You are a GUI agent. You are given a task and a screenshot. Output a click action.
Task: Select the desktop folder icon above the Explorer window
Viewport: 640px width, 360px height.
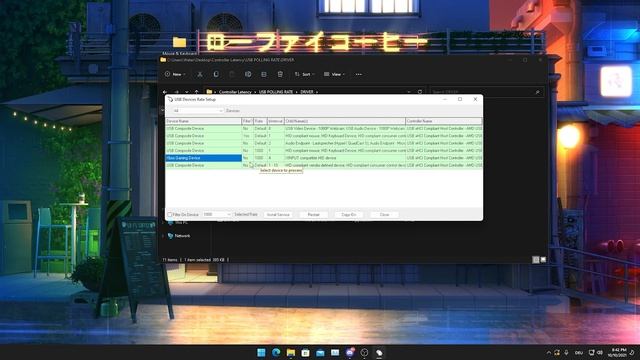180,42
